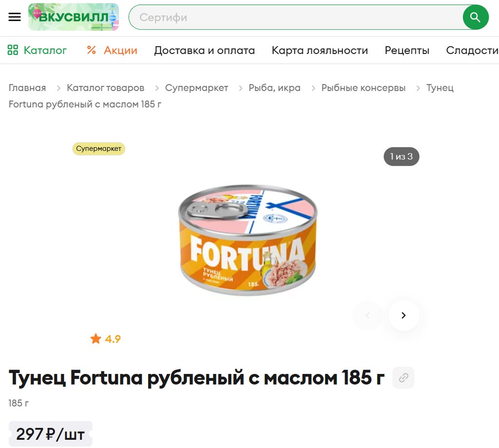Go to Главная breadcrumb
This screenshot has height=448, width=499.
pos(27,88)
